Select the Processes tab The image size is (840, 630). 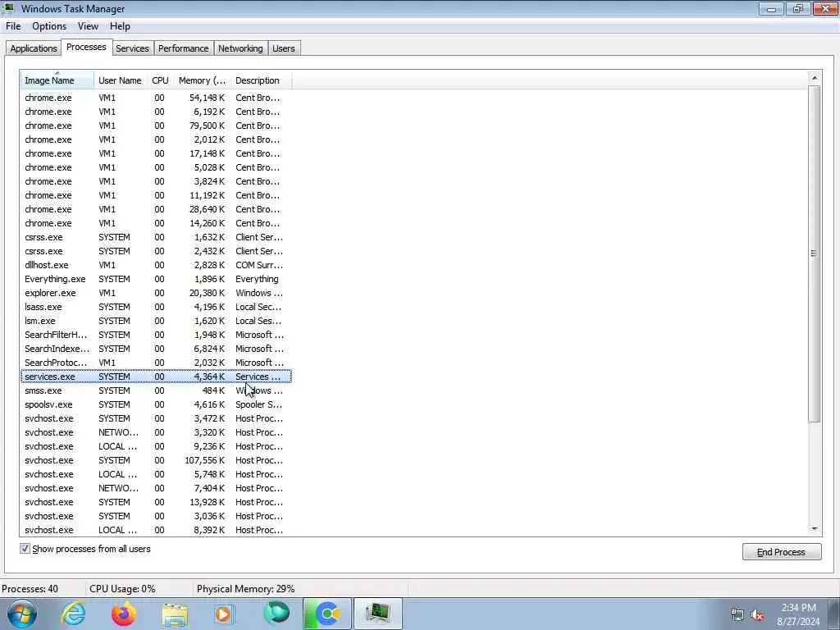(86, 47)
